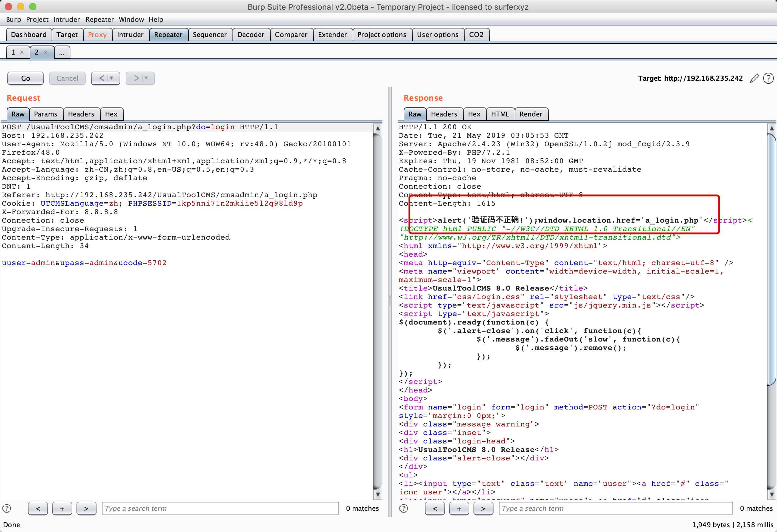This screenshot has width=777, height=532.
Task: Switch to the Decoder tab
Action: 251,35
